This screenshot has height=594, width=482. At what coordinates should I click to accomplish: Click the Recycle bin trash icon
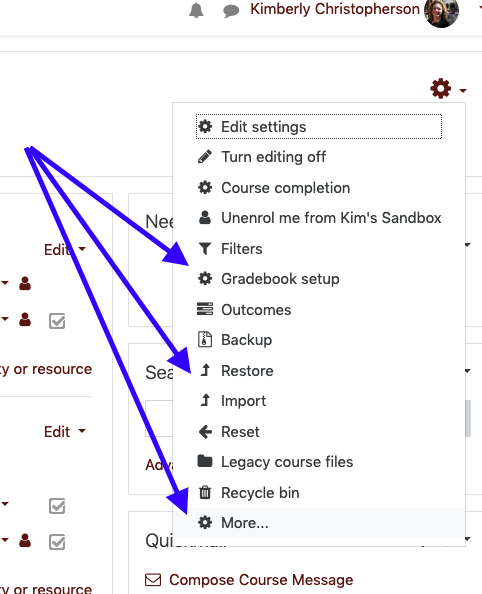pos(205,492)
